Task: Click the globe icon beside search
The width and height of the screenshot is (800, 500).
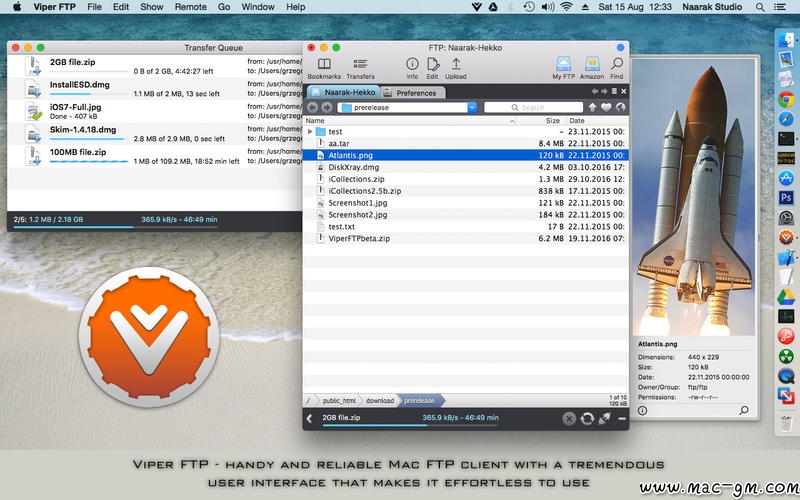Action: (x=620, y=107)
